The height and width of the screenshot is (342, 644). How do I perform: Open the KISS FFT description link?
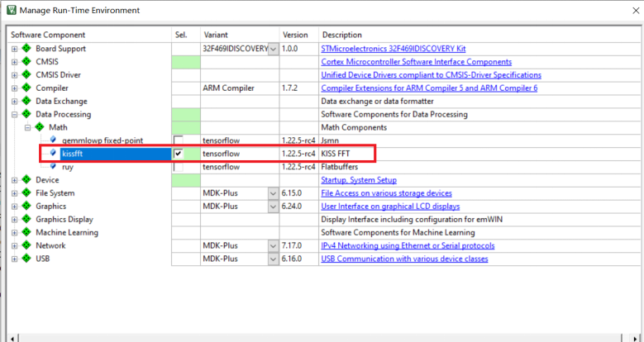[340, 154]
